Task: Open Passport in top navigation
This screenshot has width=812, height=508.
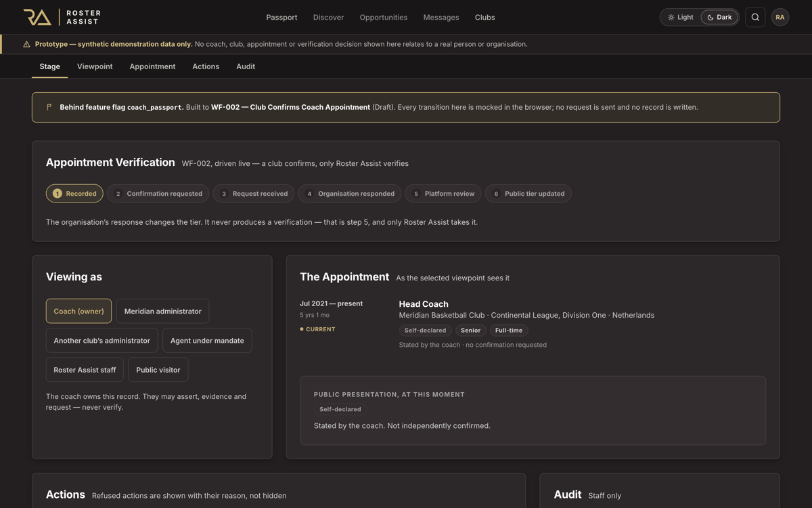Action: tap(281, 17)
